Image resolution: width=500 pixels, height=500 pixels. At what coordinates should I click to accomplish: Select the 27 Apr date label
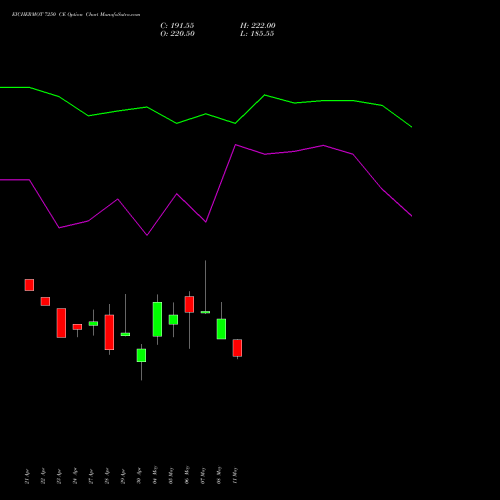(91, 476)
